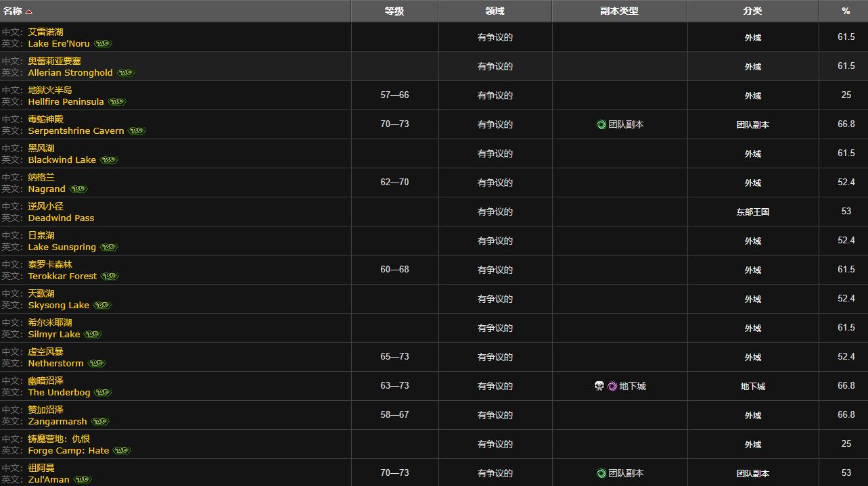
Task: Open the Deadwind Pass zone link
Action: pyautogui.click(x=61, y=218)
